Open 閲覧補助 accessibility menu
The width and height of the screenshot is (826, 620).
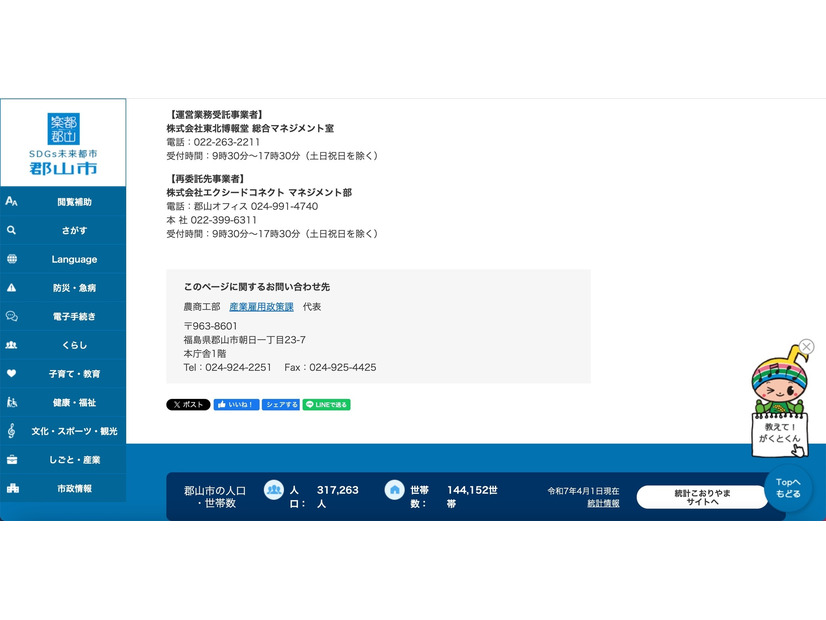click(x=74, y=202)
